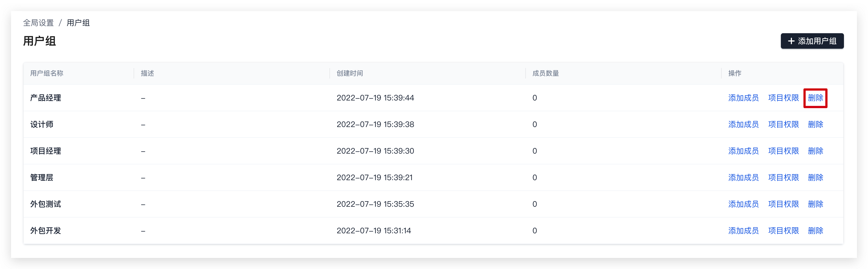868x269 pixels.
Task: Open 全局设置 breadcrumb link
Action: [x=38, y=23]
